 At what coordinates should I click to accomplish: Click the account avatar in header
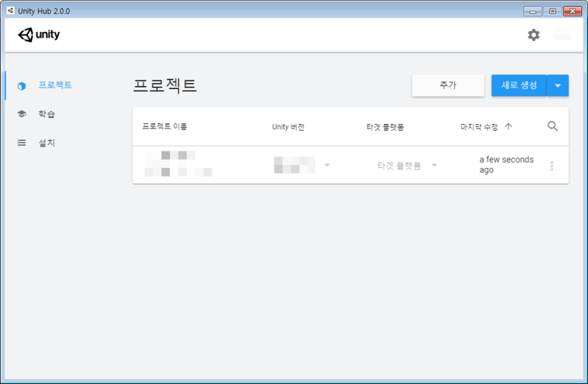[562, 33]
